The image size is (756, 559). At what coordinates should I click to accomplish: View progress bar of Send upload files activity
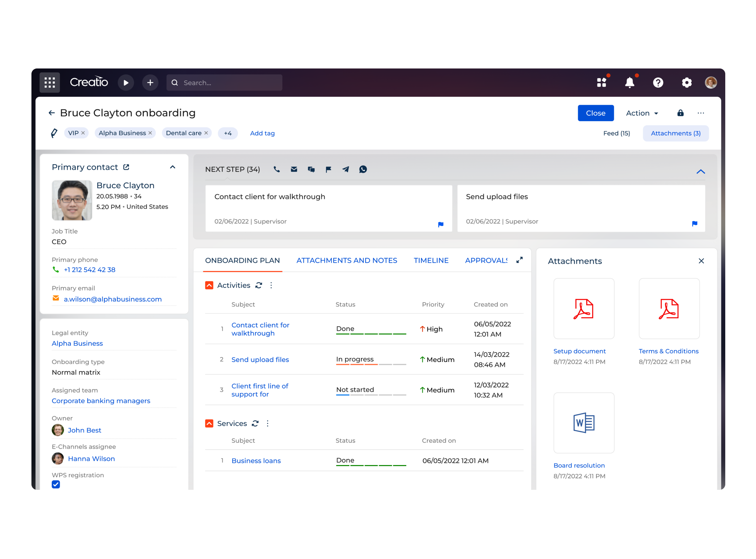(x=371, y=365)
